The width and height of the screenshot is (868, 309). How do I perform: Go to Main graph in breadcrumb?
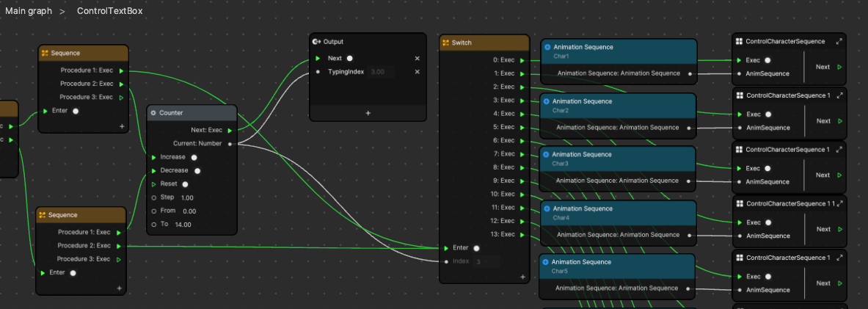pyautogui.click(x=29, y=12)
